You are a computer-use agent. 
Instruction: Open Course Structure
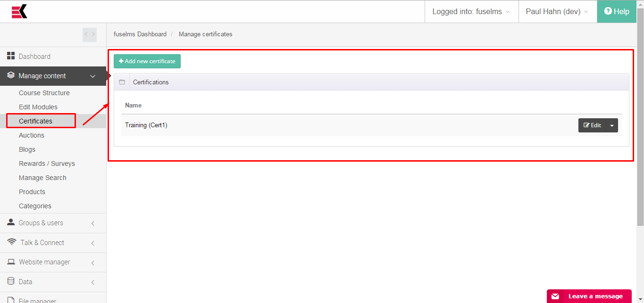pos(44,93)
